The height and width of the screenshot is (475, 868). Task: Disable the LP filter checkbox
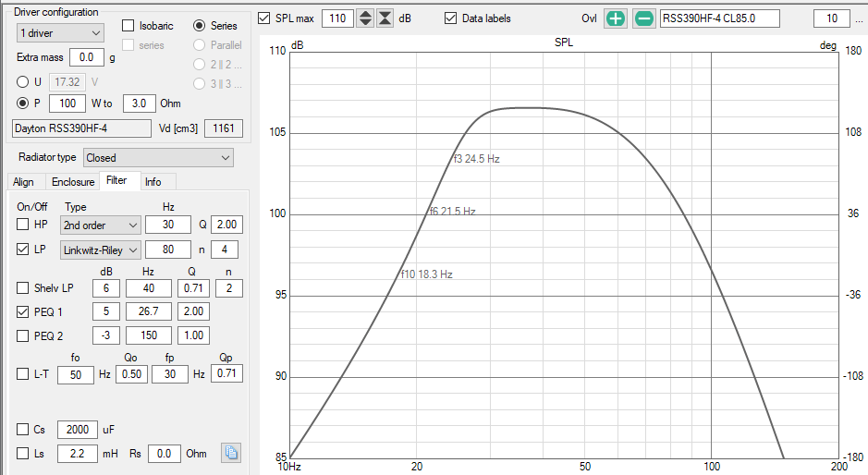coord(23,250)
